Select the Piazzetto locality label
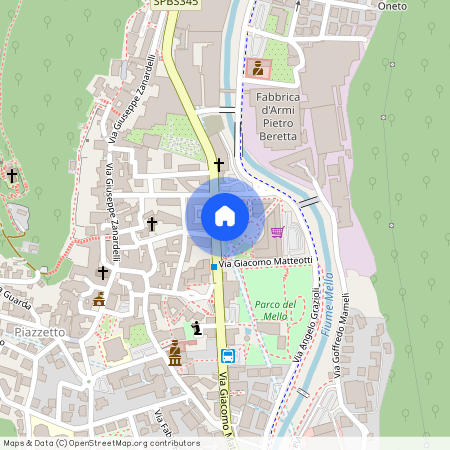 click(40, 332)
